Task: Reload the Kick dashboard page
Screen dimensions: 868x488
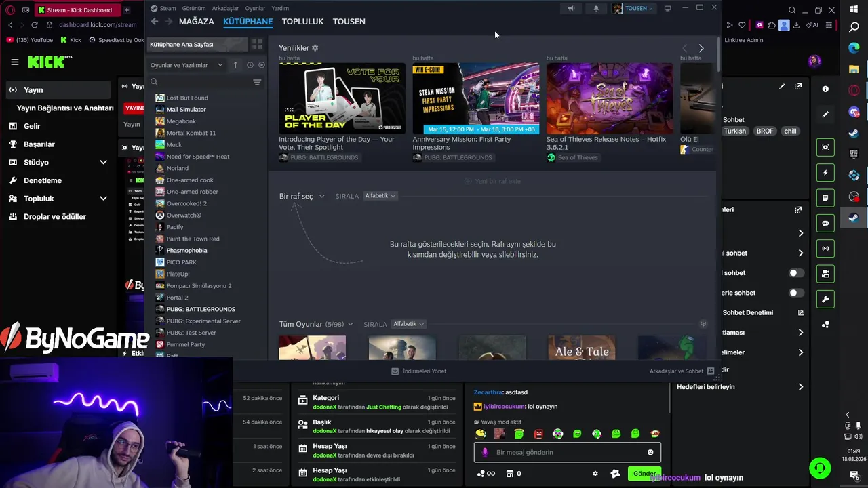Action: pyautogui.click(x=35, y=25)
